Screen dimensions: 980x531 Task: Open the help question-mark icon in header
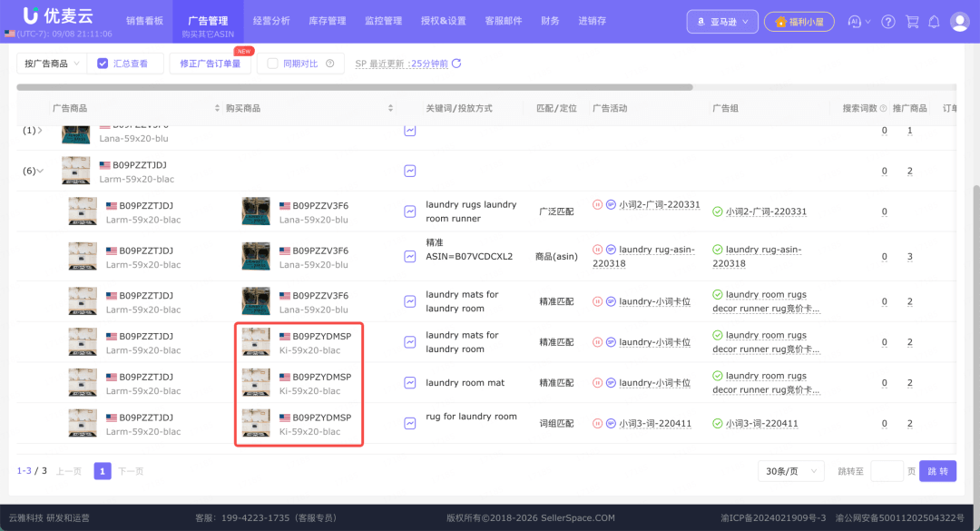click(887, 22)
